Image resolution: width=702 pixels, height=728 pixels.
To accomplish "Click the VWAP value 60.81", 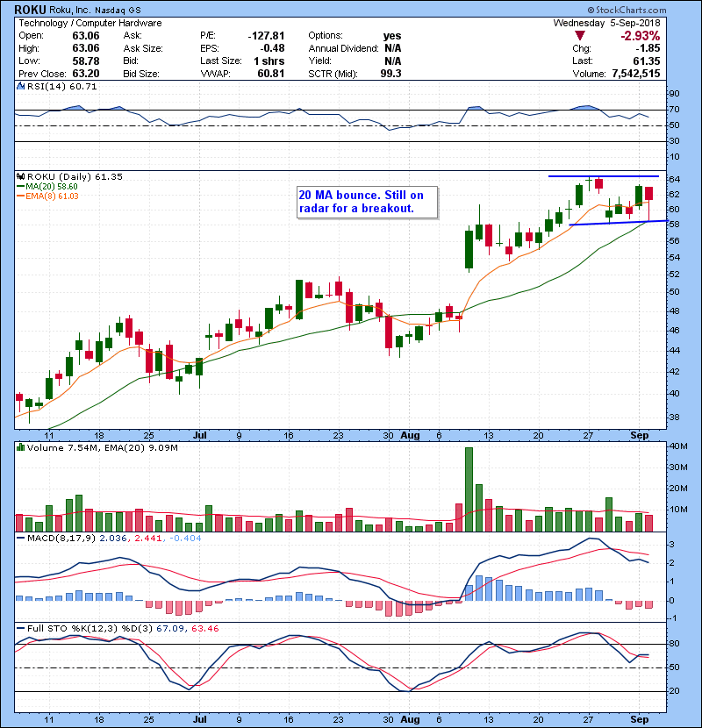I will [x=271, y=74].
